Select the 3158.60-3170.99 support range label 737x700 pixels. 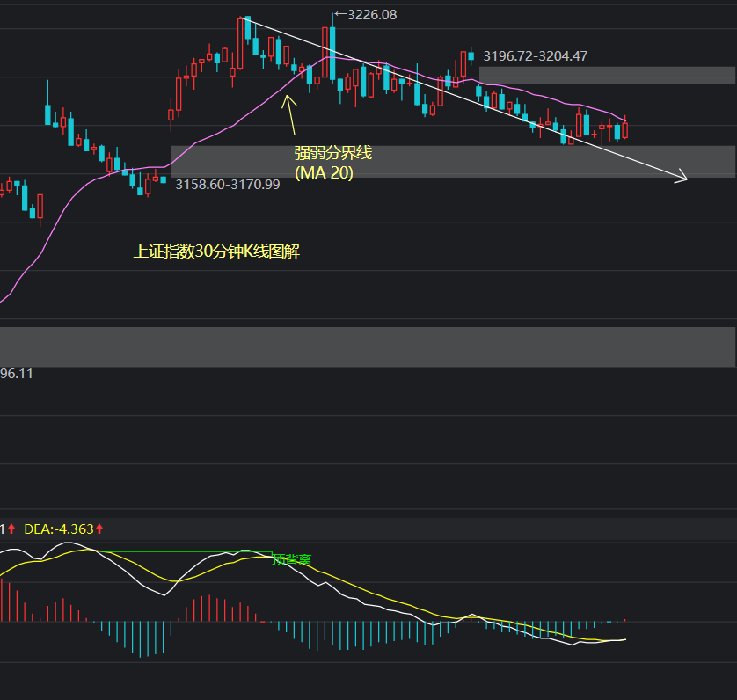click(228, 185)
